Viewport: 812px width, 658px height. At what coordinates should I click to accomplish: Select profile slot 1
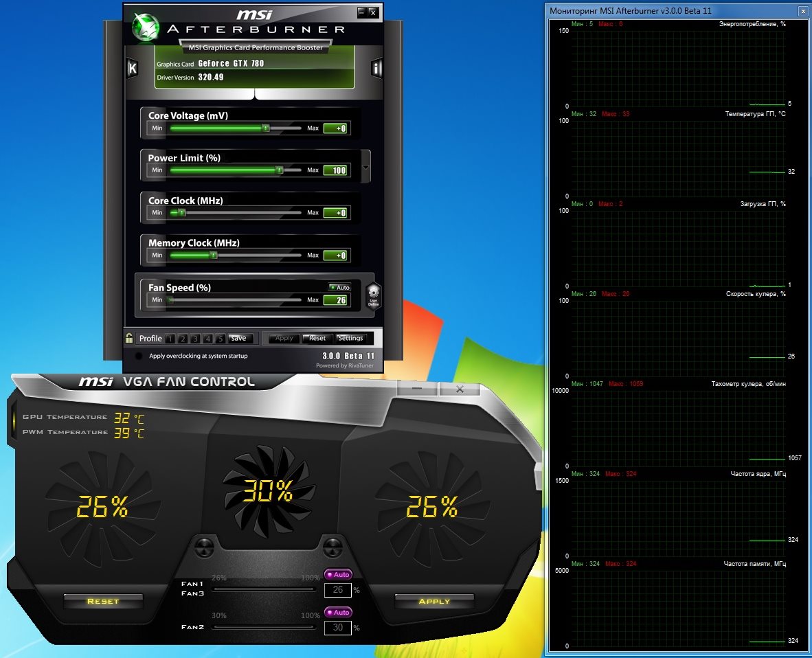(171, 339)
